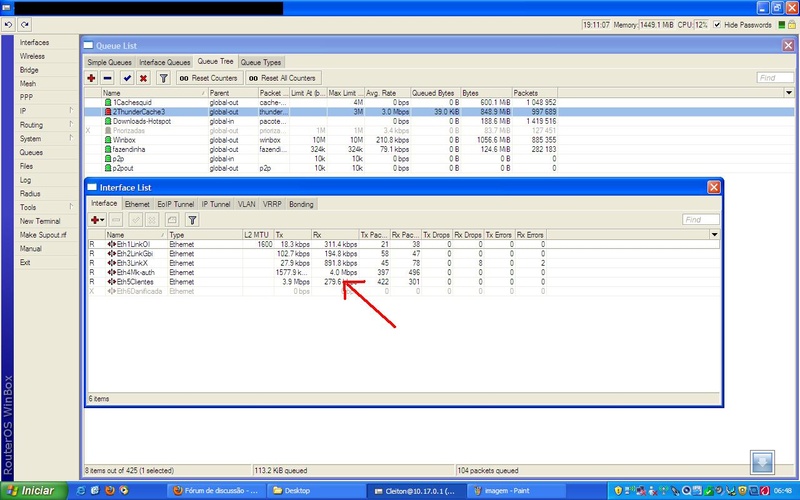This screenshot has height=500, width=800.
Task: Click the remove minus icon in Queue List
Action: point(107,78)
